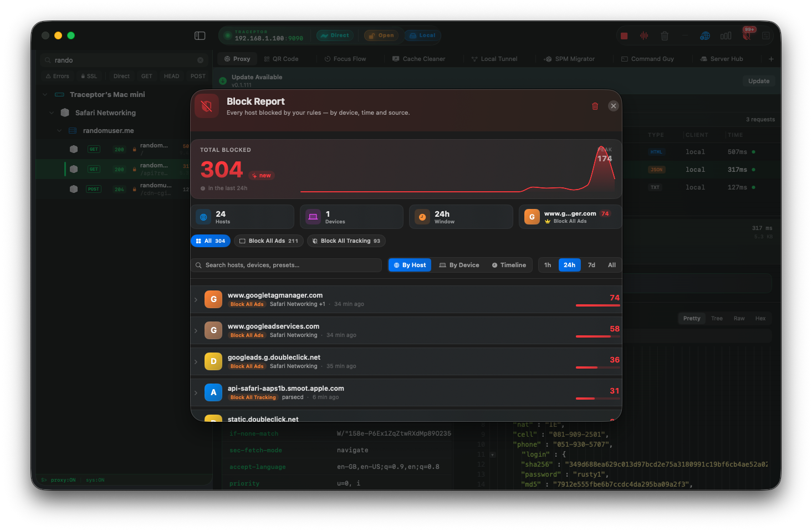Toggle the Direct mode pill

(x=334, y=35)
